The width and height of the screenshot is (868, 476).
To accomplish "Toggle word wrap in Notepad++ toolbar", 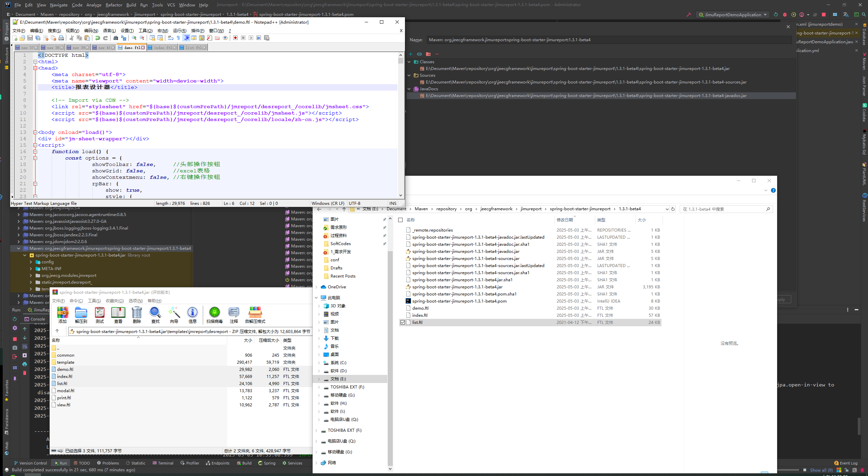I will coord(170,38).
